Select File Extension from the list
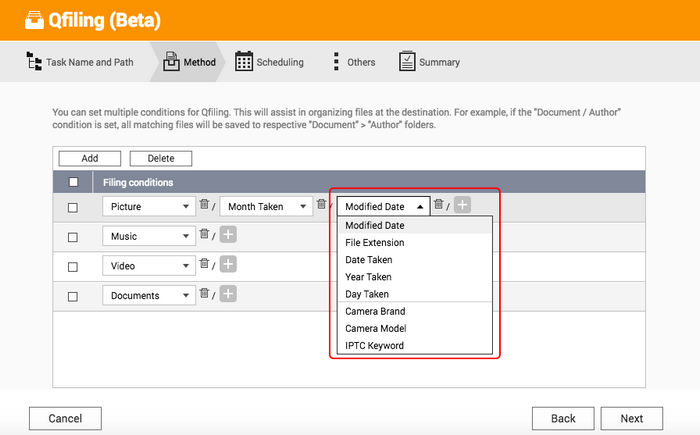700x435 pixels. pos(415,243)
